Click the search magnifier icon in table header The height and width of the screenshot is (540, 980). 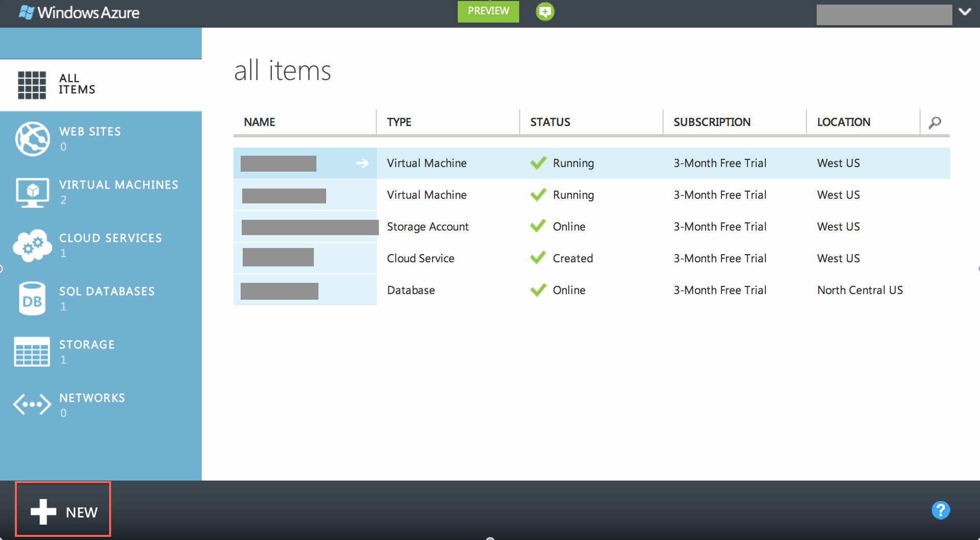point(935,122)
